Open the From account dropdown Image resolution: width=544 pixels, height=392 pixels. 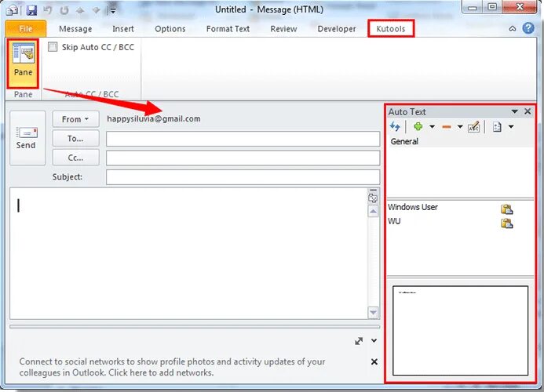coord(75,119)
